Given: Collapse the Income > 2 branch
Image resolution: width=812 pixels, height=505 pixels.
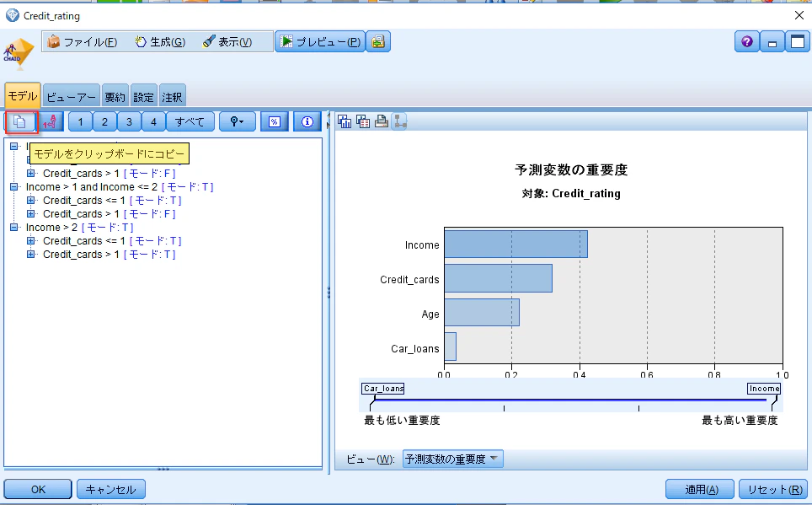Looking at the screenshot, I should [14, 227].
